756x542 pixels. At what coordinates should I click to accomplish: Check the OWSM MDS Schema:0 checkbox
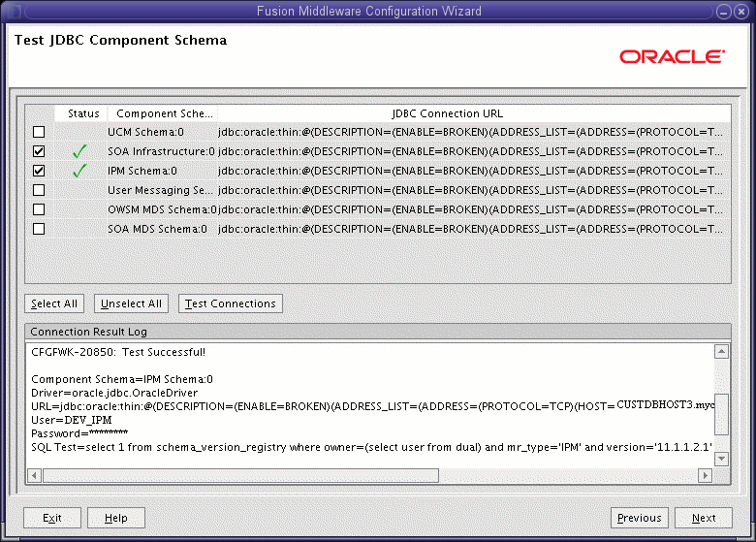coord(39,209)
